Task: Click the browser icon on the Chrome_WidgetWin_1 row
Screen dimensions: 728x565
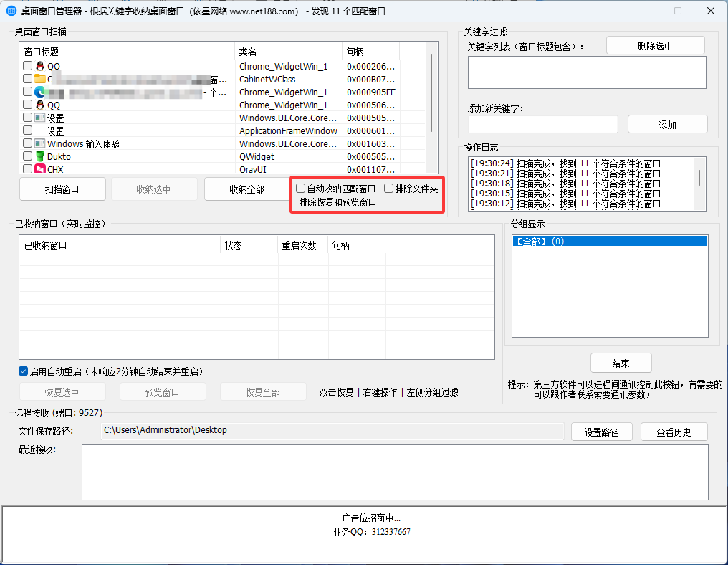Action: click(42, 92)
